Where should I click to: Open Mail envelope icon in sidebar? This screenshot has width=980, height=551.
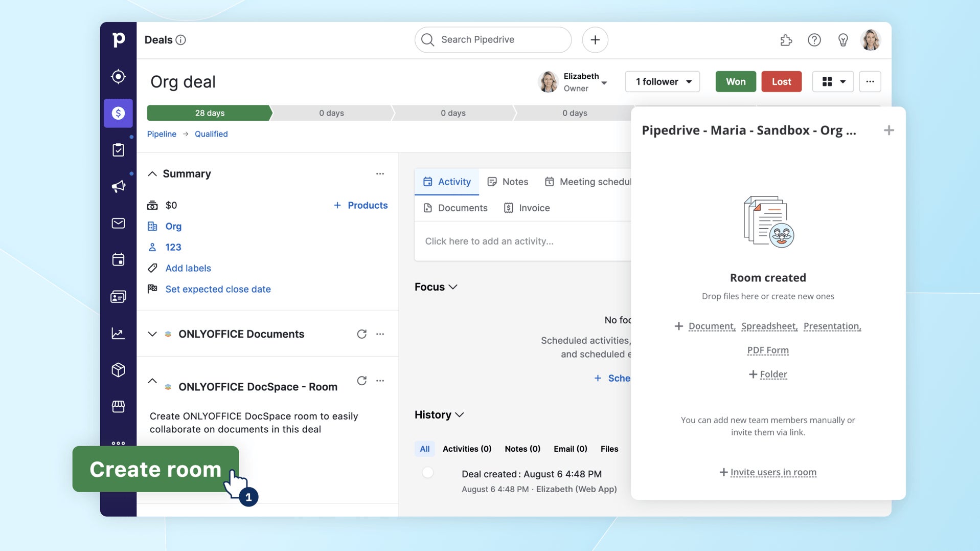118,223
